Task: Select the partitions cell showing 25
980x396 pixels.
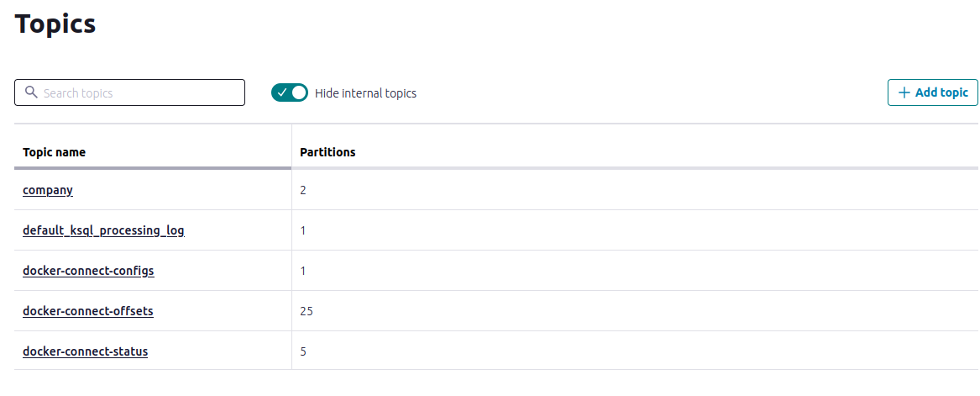Action: click(x=635, y=311)
